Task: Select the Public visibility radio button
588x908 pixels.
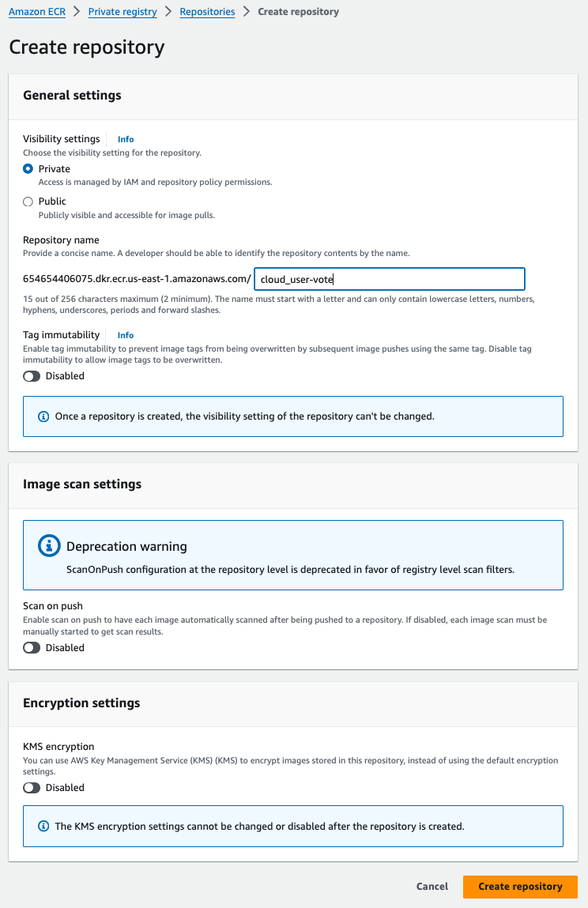Action: (28, 202)
